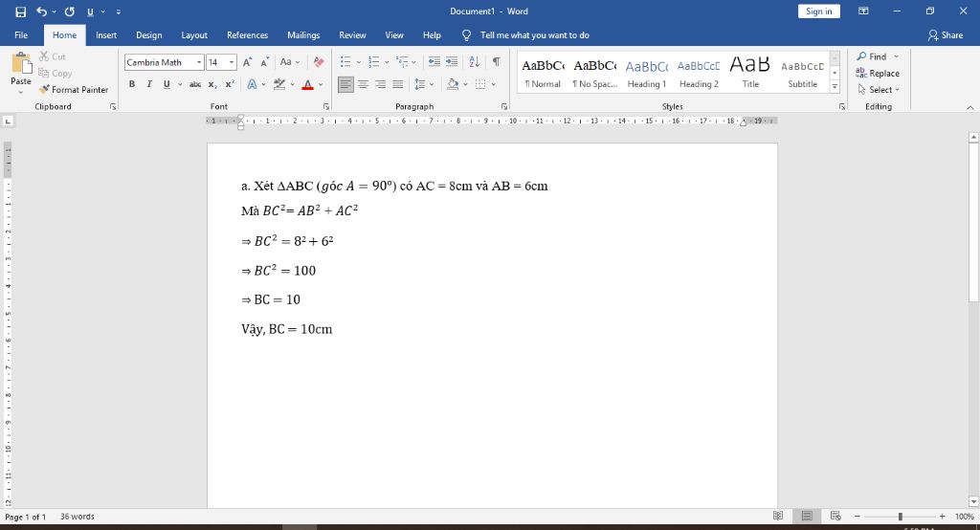Toggle Superscript formatting
This screenshot has width=980, height=530.
click(x=230, y=84)
